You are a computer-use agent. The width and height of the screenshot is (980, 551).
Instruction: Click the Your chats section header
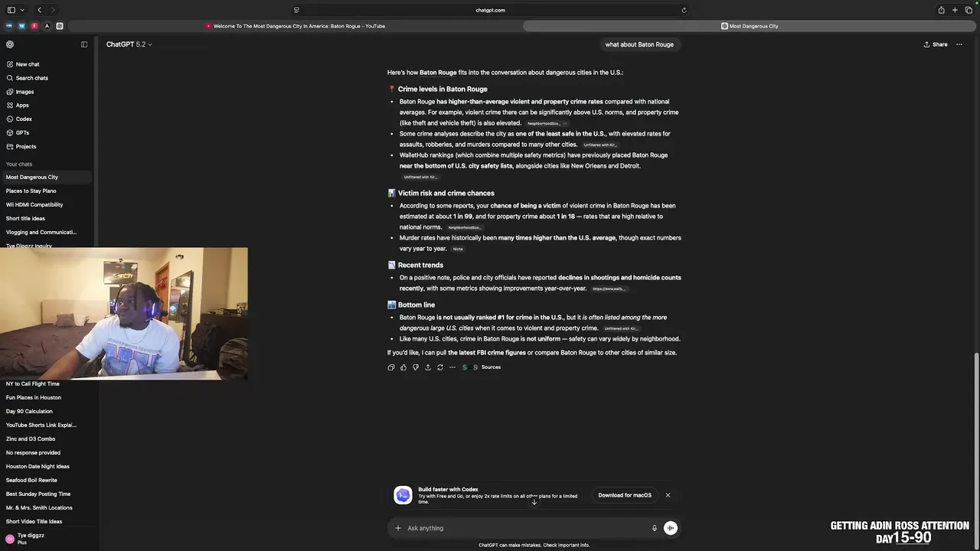point(19,165)
